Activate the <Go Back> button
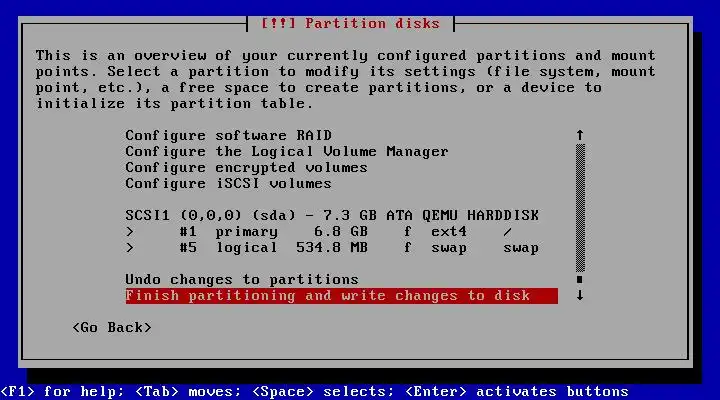 click(x=112, y=327)
